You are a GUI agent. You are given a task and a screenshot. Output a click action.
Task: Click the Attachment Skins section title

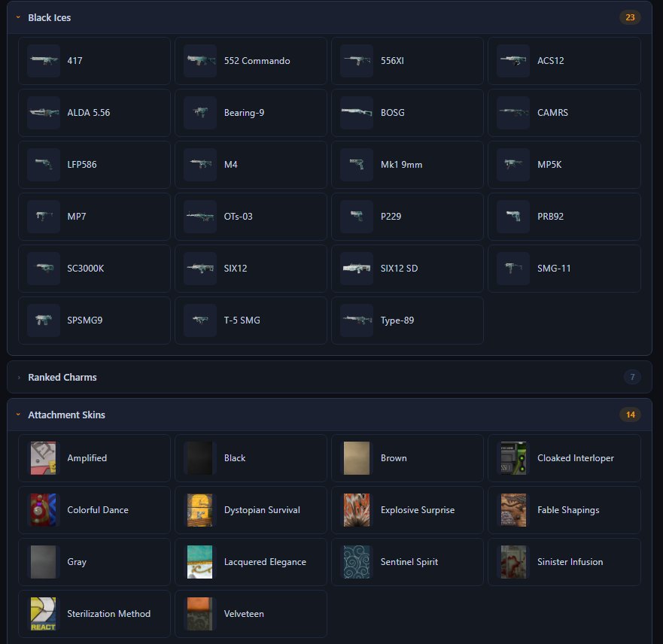[66, 415]
